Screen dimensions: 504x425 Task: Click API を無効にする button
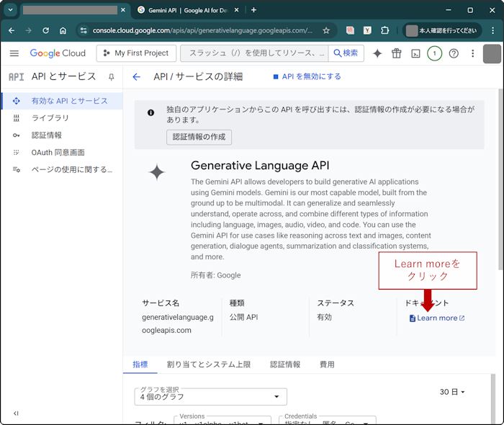(307, 76)
